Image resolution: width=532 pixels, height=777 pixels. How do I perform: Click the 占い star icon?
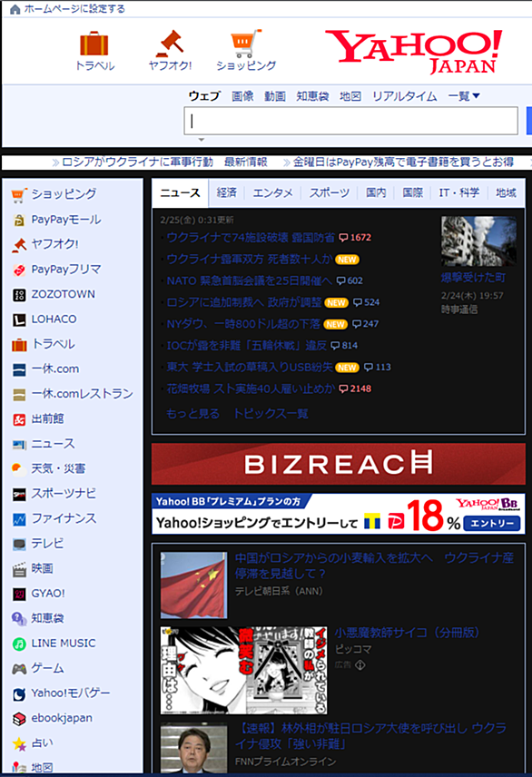[x=19, y=743]
